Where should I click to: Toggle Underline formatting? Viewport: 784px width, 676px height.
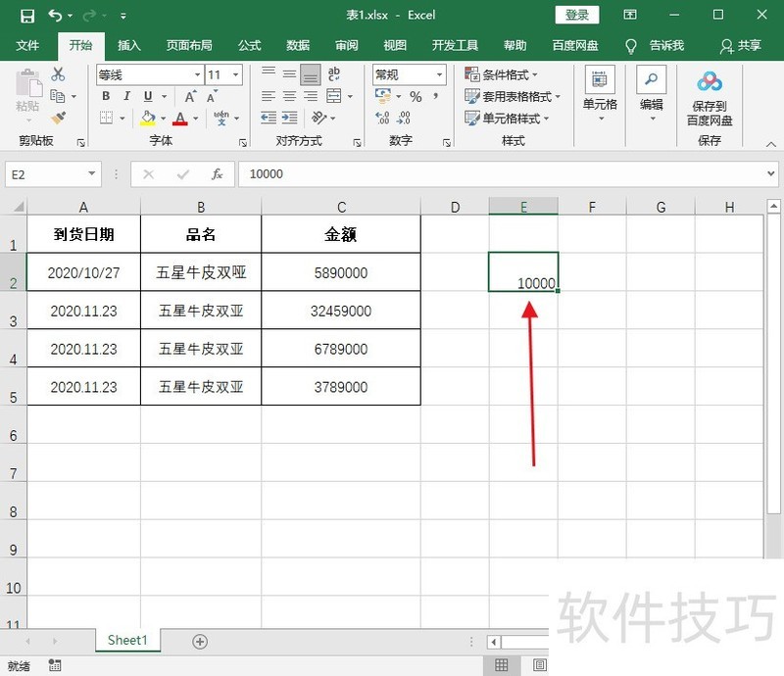coord(148,96)
